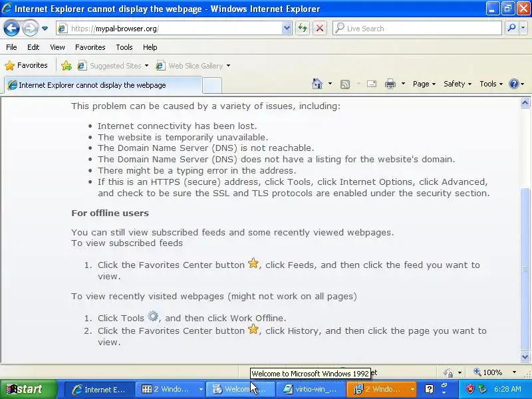Screen dimensions: 532x399
Task: Open the Favorites menu in menu bar
Action: pos(90,47)
